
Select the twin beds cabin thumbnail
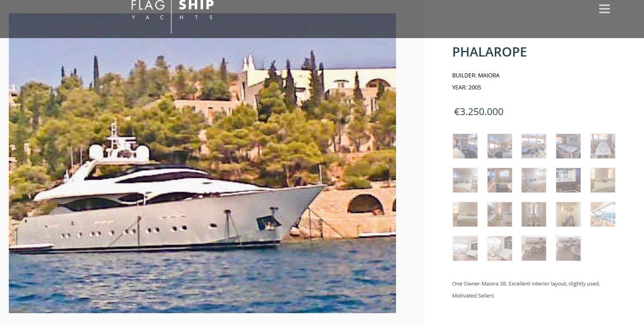tap(500, 215)
